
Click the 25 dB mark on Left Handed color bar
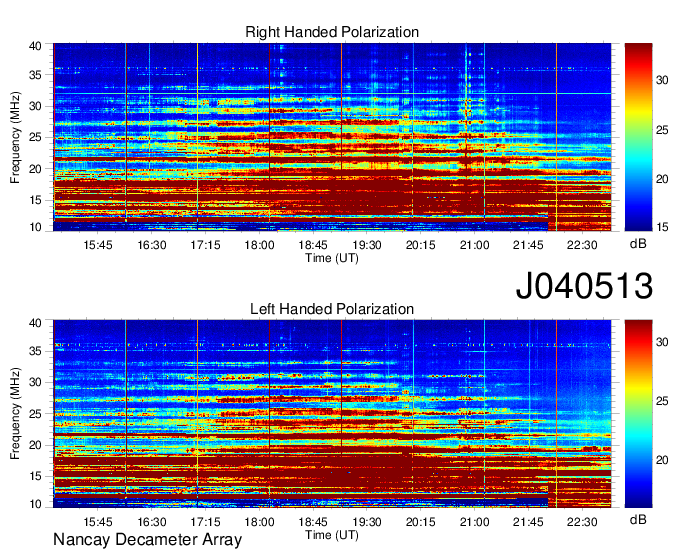pyautogui.click(x=662, y=401)
